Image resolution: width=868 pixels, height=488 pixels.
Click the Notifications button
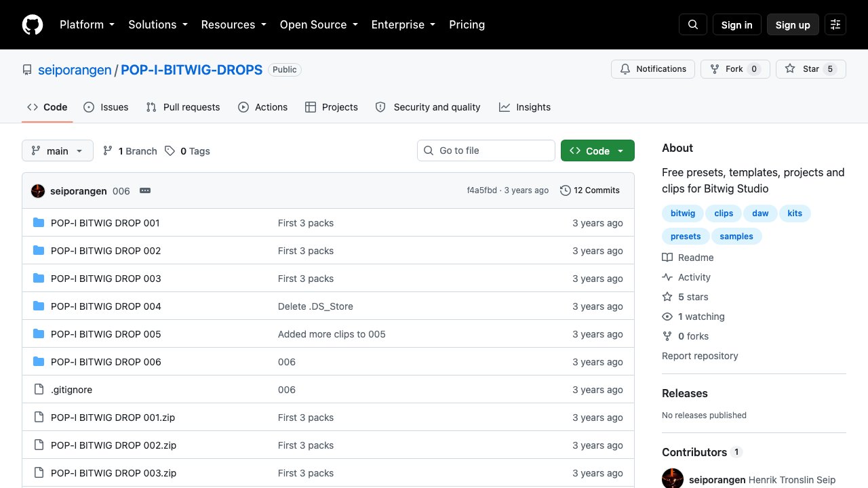(x=653, y=69)
